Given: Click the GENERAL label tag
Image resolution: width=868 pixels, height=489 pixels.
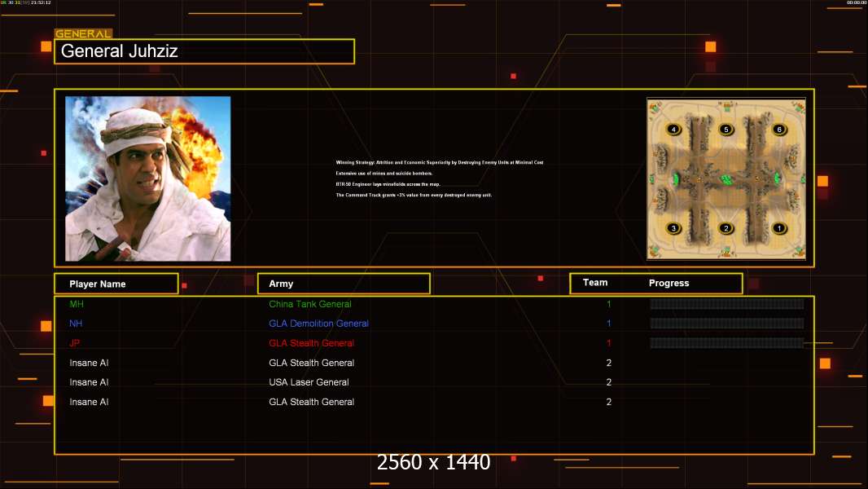Looking at the screenshot, I should [83, 33].
